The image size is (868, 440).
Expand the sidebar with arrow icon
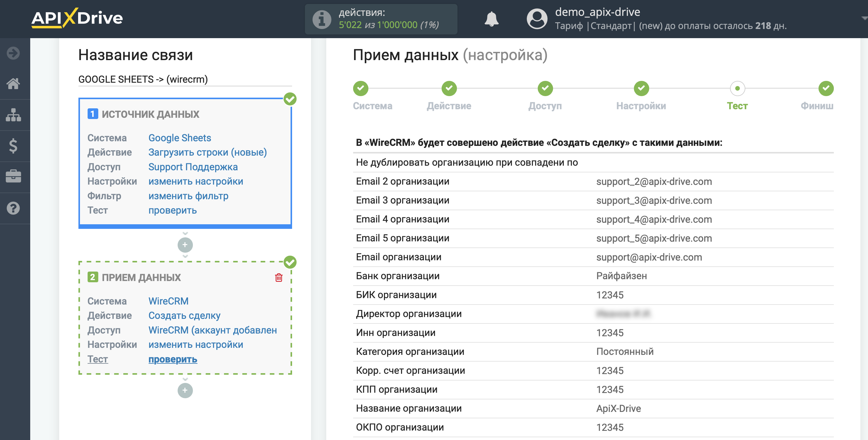click(x=13, y=53)
